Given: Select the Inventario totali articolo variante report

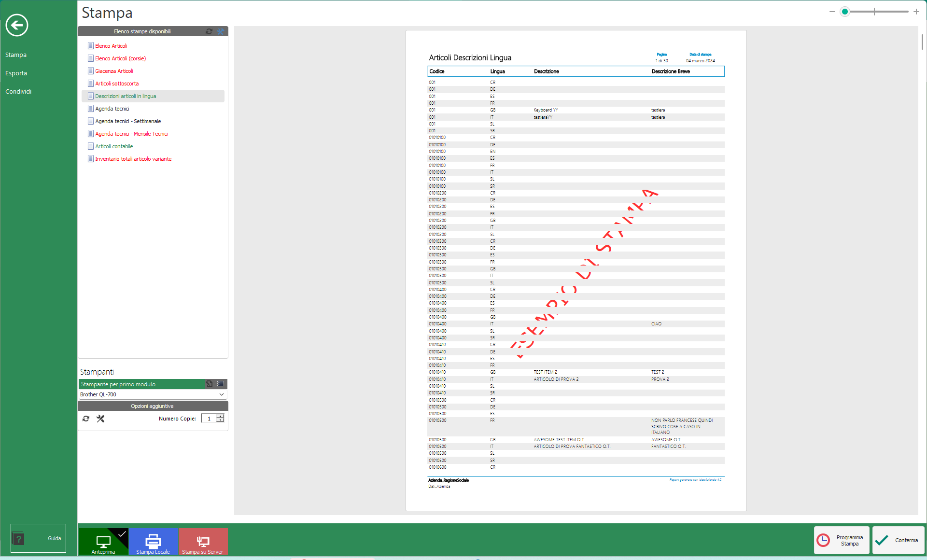Looking at the screenshot, I should (133, 159).
